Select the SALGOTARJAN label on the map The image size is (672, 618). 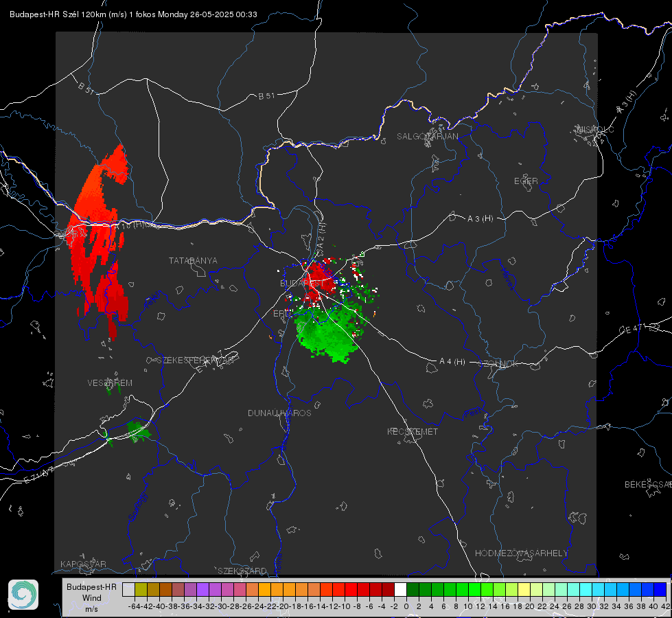coord(427,137)
